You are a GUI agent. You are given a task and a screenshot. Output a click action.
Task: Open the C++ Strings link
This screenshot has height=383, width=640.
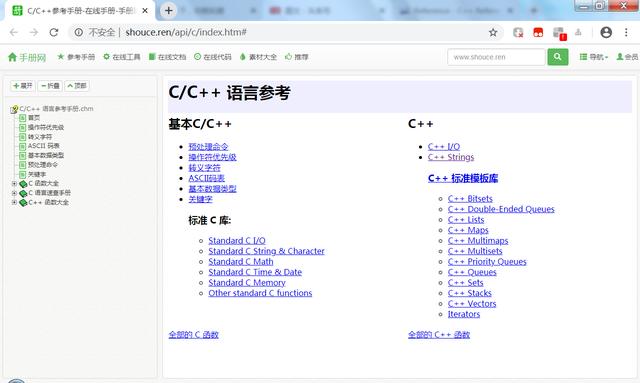pyautogui.click(x=451, y=157)
